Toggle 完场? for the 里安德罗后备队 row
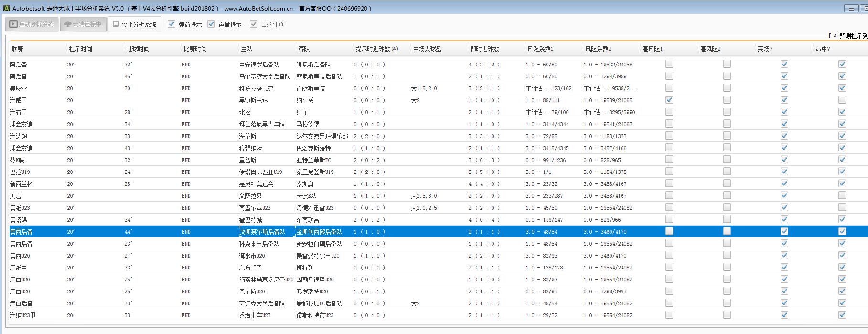 [x=784, y=64]
